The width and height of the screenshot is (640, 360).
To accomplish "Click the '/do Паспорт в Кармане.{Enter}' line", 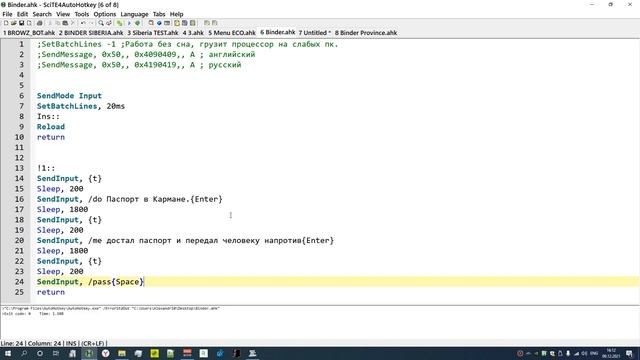I will pos(129,199).
